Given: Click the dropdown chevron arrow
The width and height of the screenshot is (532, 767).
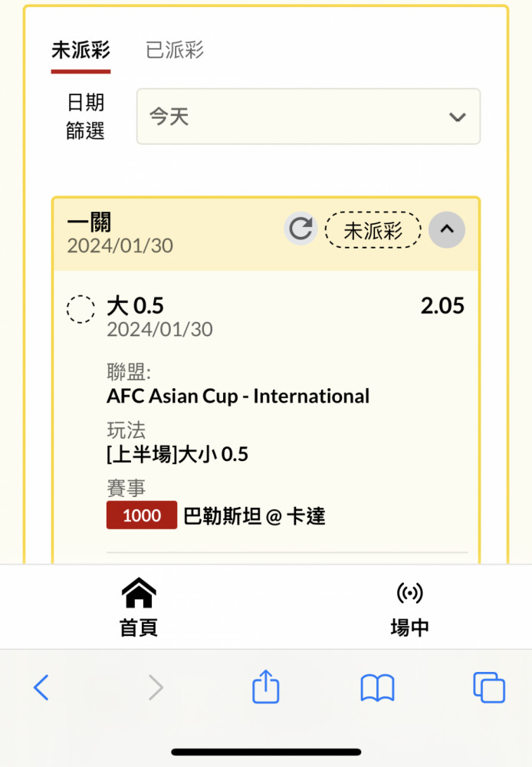Looking at the screenshot, I should click(457, 117).
